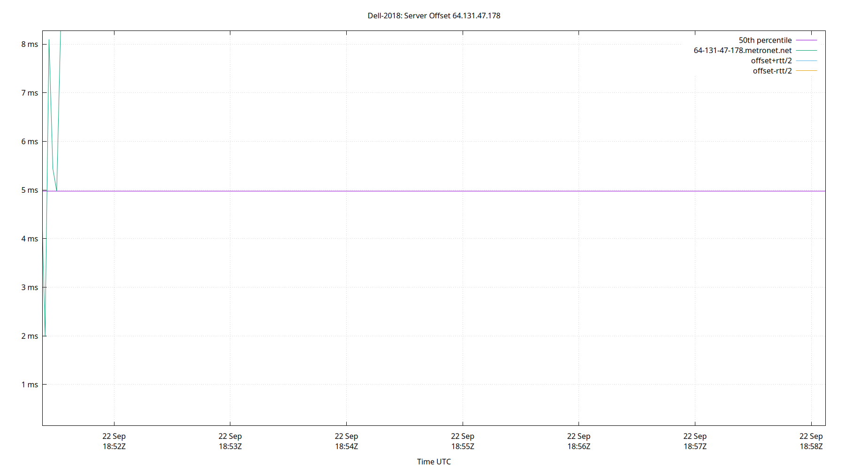This screenshot has height=469, width=868.
Task: Click the 5 ms y-axis label
Action: pyautogui.click(x=30, y=190)
